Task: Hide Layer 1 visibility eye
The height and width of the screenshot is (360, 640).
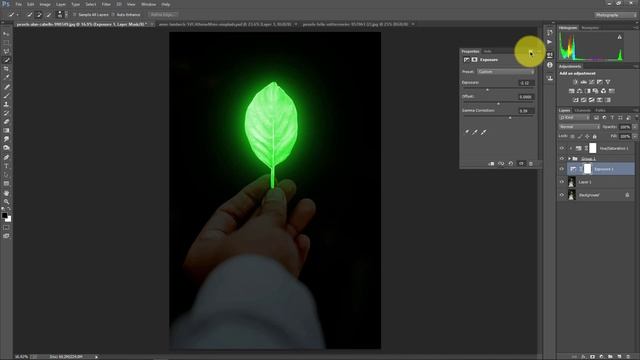Action: point(562,182)
